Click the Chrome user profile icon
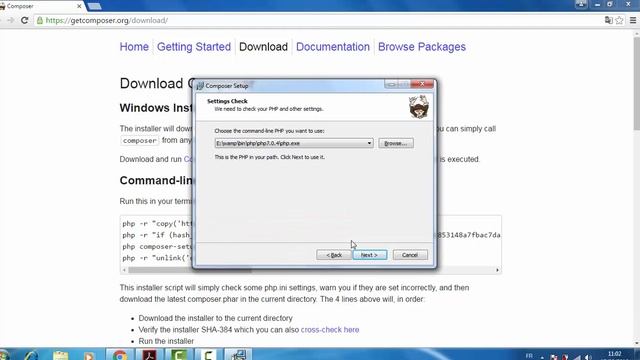The width and height of the screenshot is (640, 360). coord(581,4)
